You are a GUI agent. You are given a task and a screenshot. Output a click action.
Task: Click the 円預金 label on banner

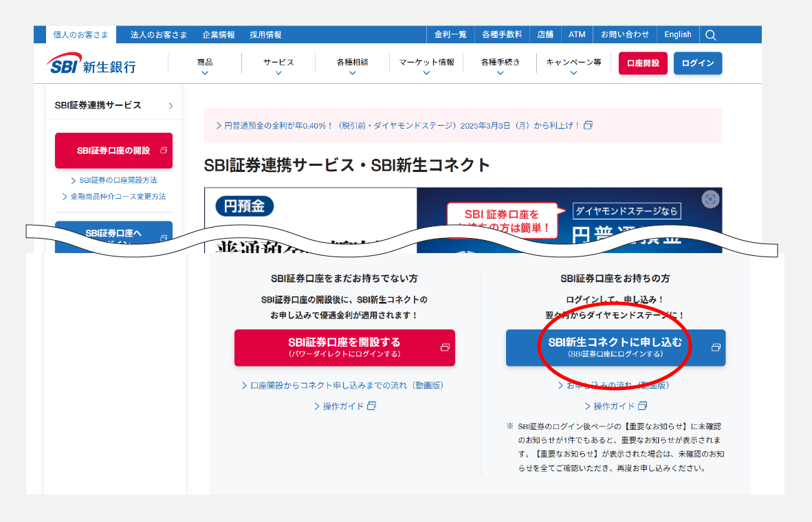click(x=245, y=206)
